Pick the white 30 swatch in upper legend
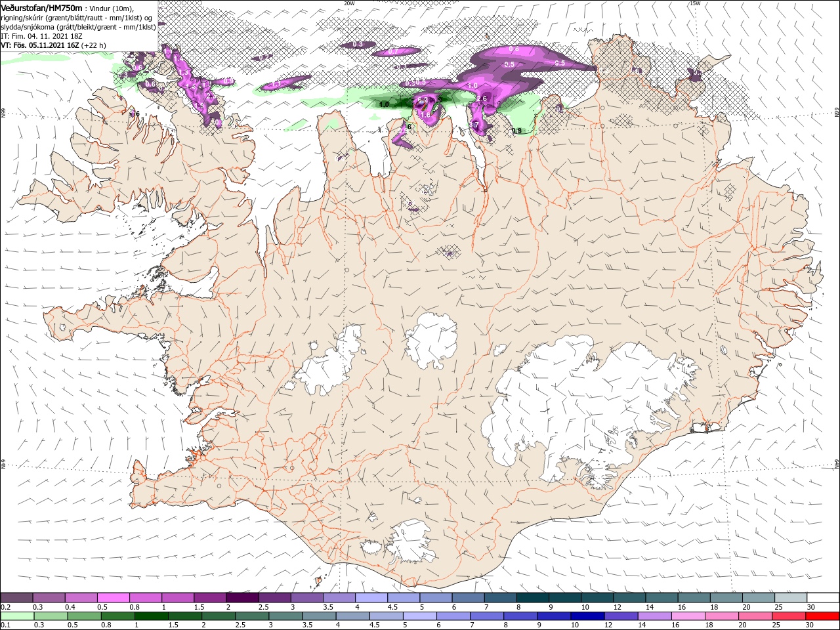 coord(822,597)
